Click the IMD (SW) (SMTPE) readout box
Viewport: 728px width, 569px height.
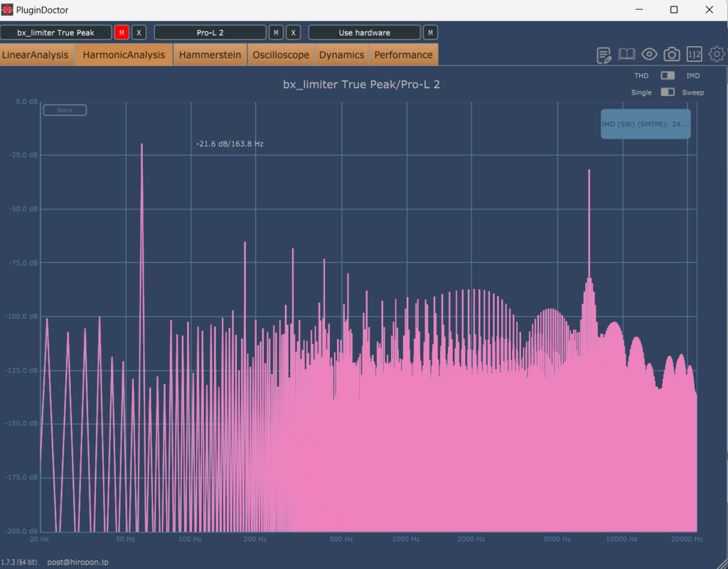coord(646,124)
